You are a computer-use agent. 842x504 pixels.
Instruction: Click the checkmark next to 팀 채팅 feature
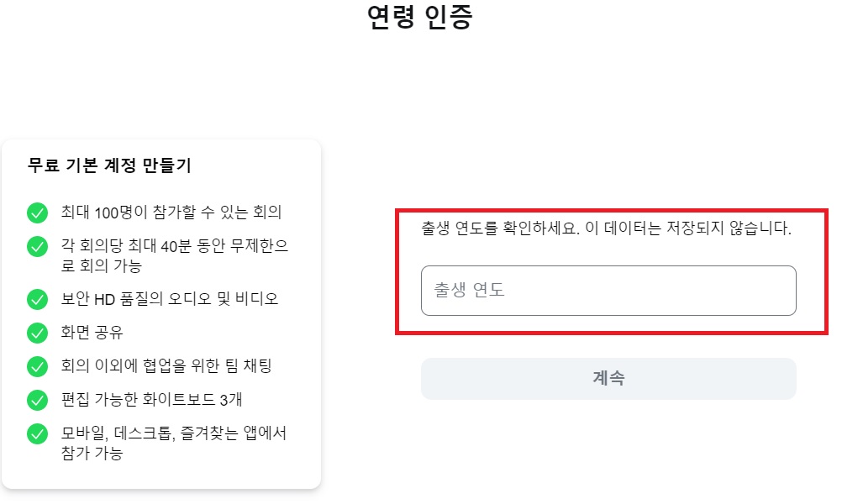[x=37, y=367]
